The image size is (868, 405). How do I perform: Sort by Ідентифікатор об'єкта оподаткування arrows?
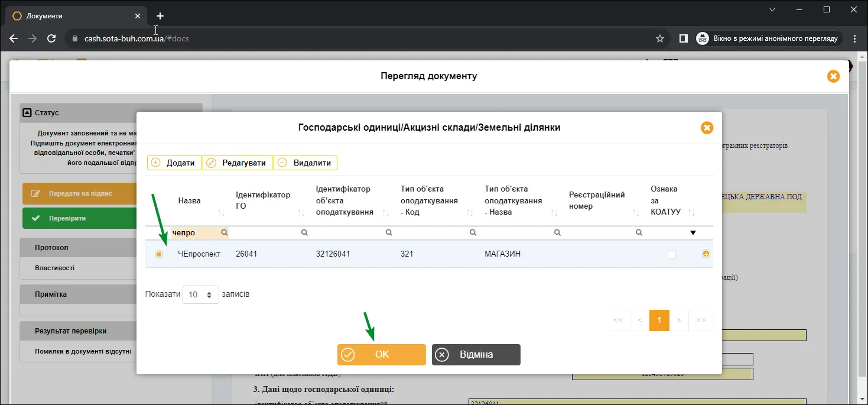(386, 212)
